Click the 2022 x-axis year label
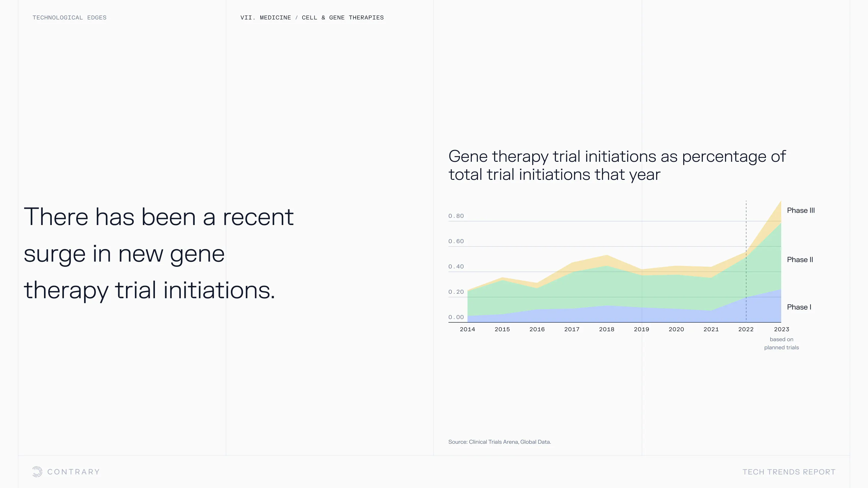The width and height of the screenshot is (868, 488). point(746,329)
